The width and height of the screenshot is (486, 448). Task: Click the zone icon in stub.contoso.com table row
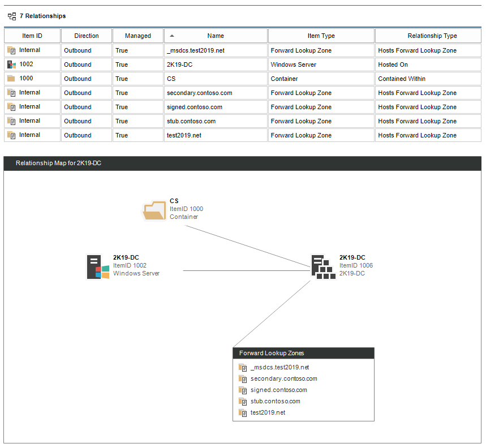11,121
